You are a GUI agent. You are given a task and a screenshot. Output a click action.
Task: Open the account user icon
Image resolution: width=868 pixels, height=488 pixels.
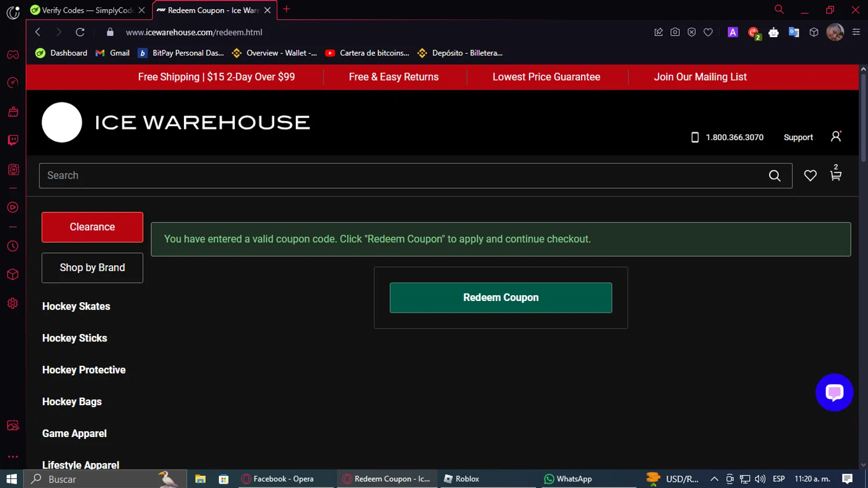click(x=836, y=137)
